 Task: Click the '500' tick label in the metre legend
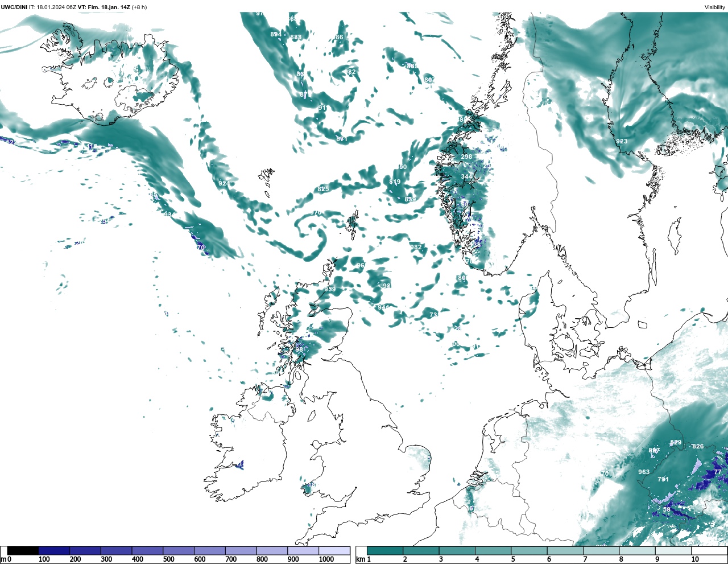(x=168, y=559)
